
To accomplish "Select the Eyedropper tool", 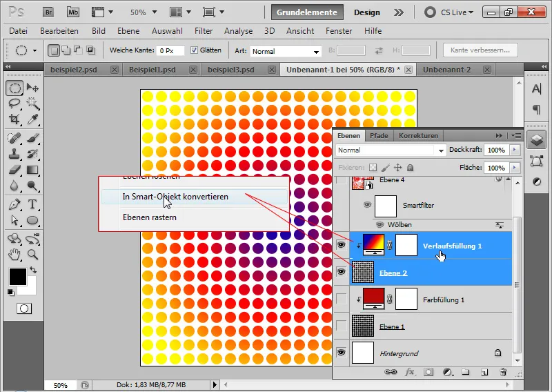I will click(32, 119).
